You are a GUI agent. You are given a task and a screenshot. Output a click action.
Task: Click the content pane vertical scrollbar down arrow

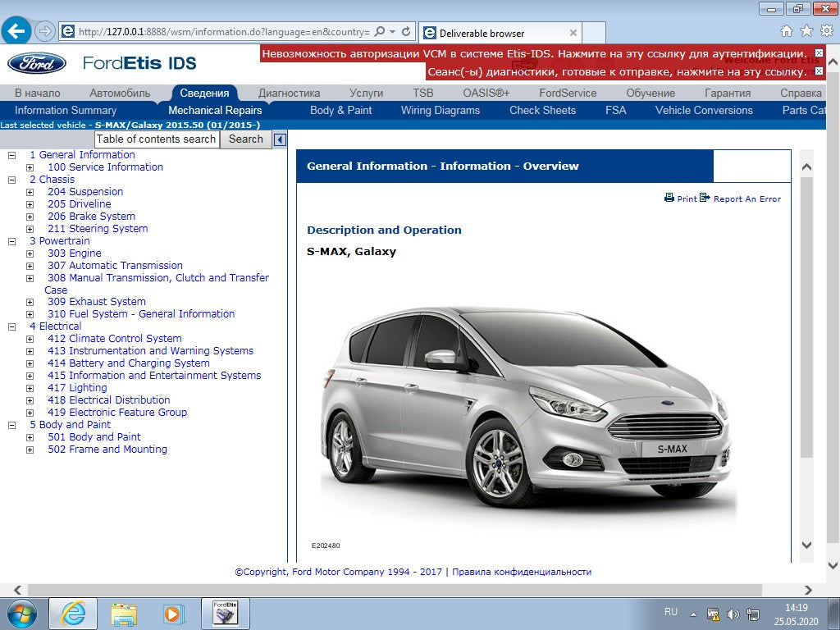click(x=806, y=545)
